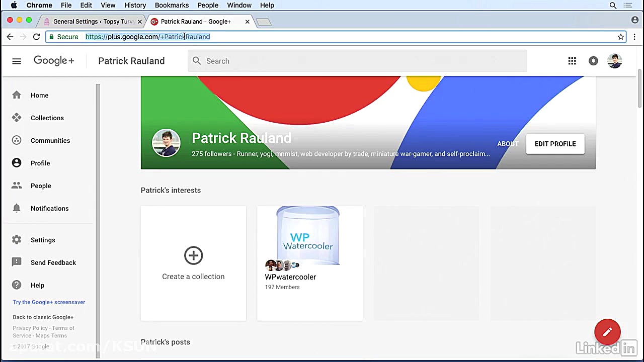Open the Chrome application menu
Image resolution: width=644 pixels, height=362 pixels.
(39, 5)
